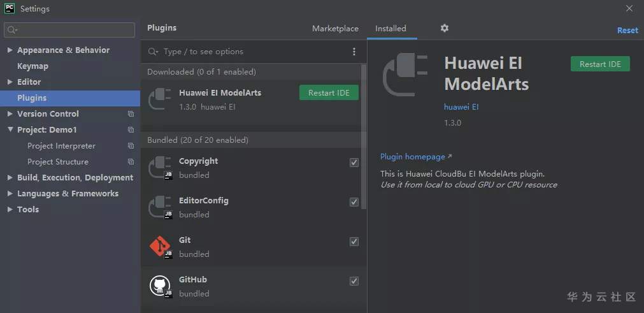The image size is (644, 313).
Task: Click the GitHub plugin icon
Action: pyautogui.click(x=160, y=286)
